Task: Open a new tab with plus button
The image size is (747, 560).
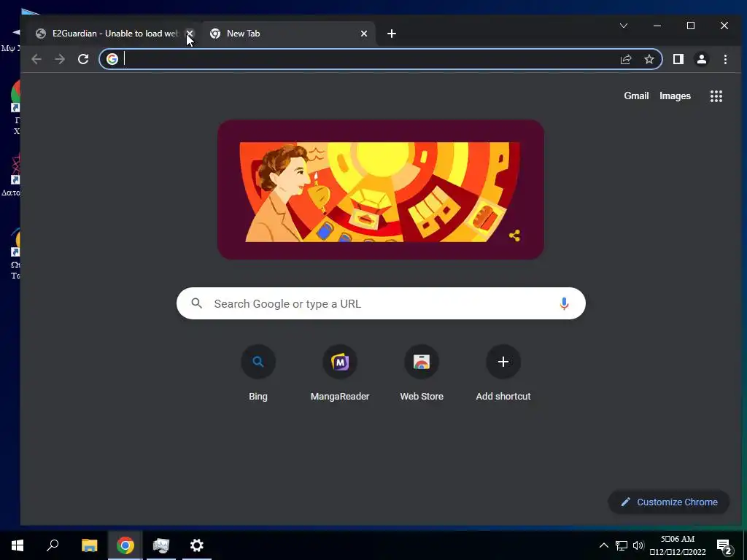Action: 392,34
